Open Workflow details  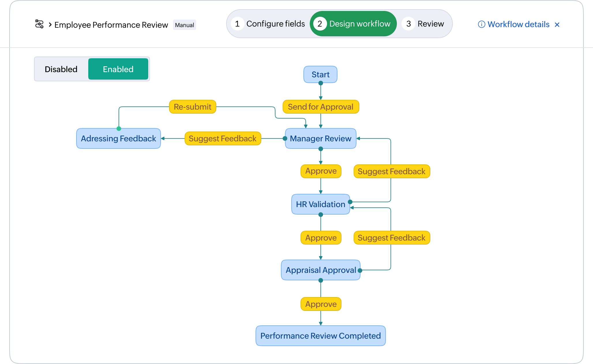[518, 25]
